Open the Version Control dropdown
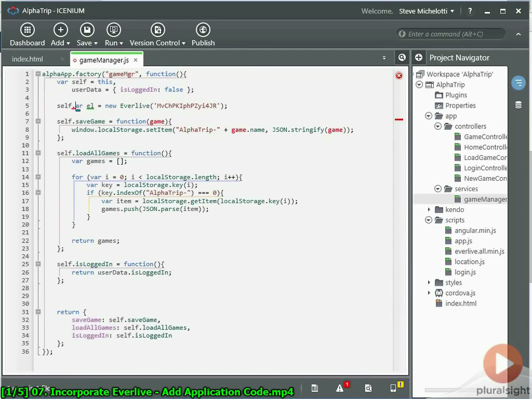The width and height of the screenshot is (532, 399). [x=157, y=35]
